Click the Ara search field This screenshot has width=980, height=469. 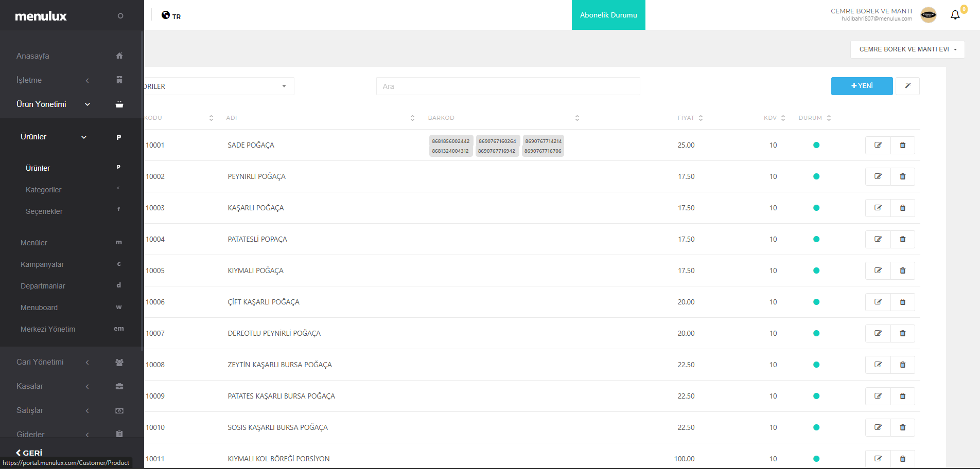tap(508, 86)
